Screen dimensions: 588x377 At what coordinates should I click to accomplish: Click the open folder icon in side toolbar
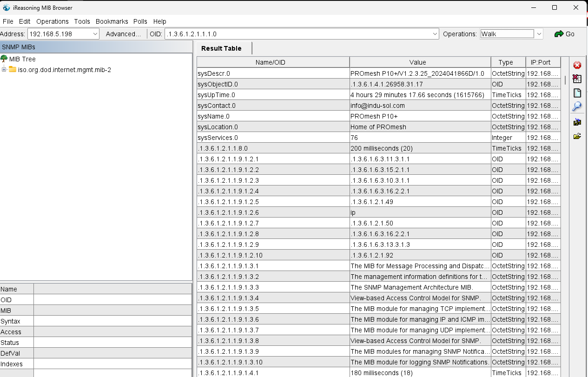[577, 136]
